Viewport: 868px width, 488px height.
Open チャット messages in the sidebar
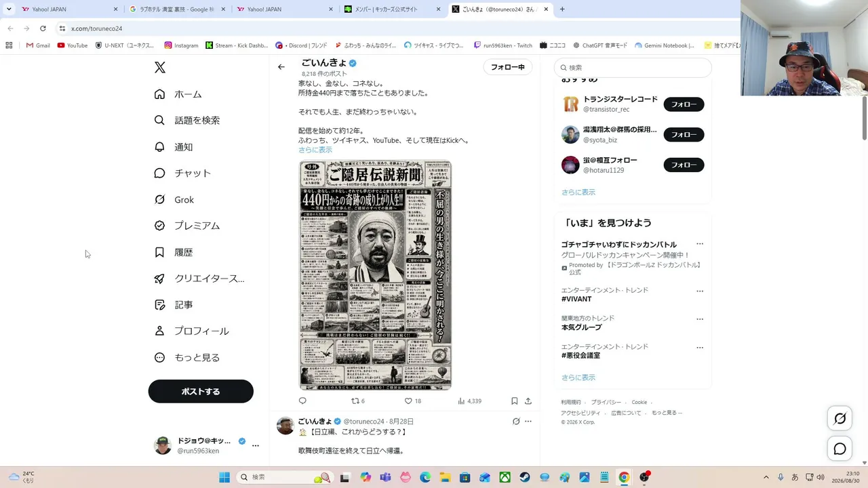(x=182, y=173)
